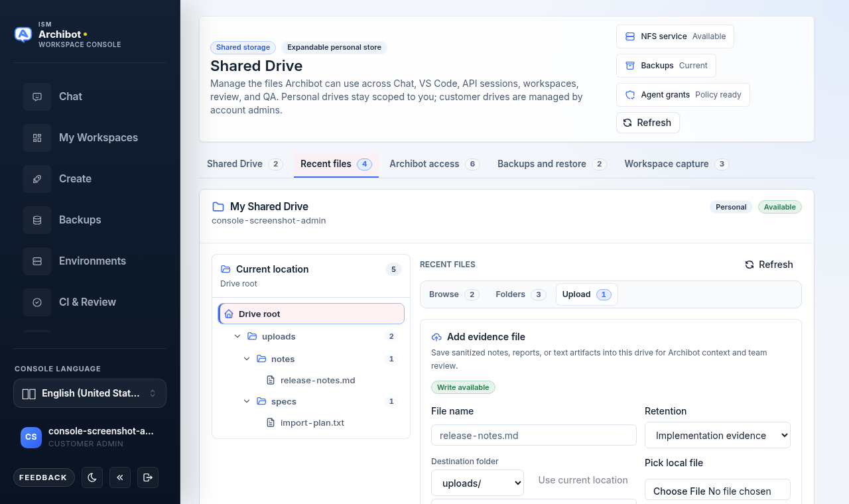Viewport: 849px width, 504px height.
Task: Select import-plan.txt in file tree
Action: (x=312, y=422)
